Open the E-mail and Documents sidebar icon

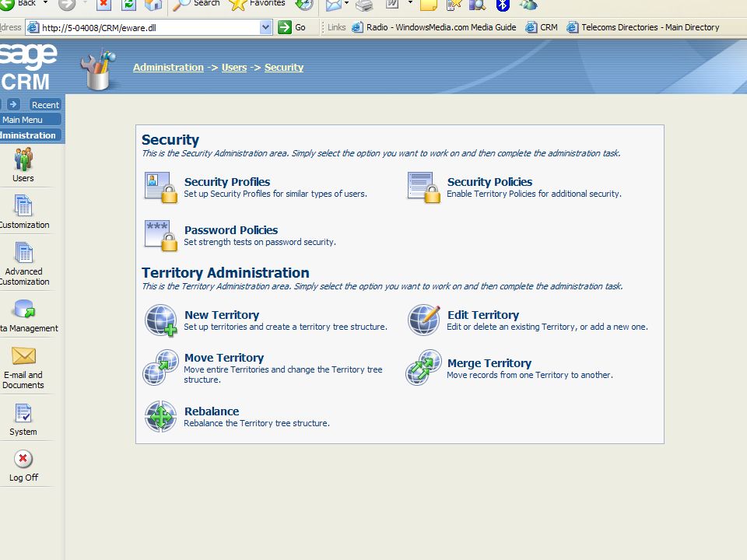tap(23, 355)
